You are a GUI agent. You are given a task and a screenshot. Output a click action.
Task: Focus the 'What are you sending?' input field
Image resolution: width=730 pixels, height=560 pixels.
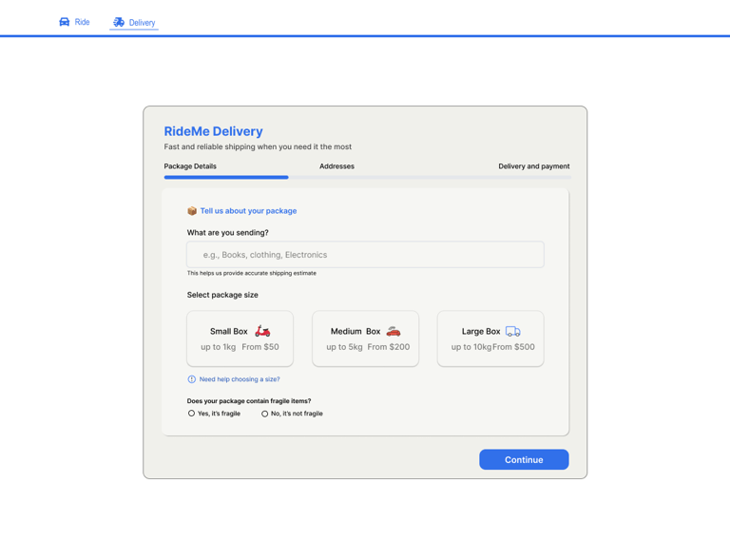(365, 254)
